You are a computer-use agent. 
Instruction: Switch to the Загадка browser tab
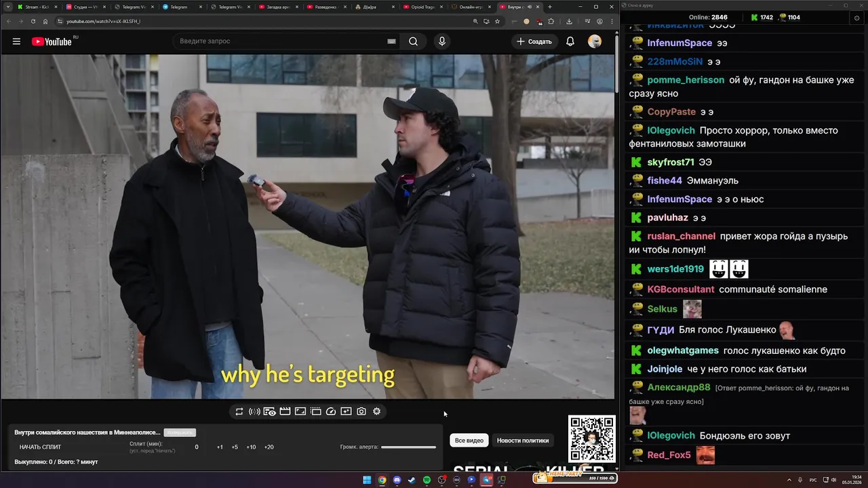click(278, 7)
